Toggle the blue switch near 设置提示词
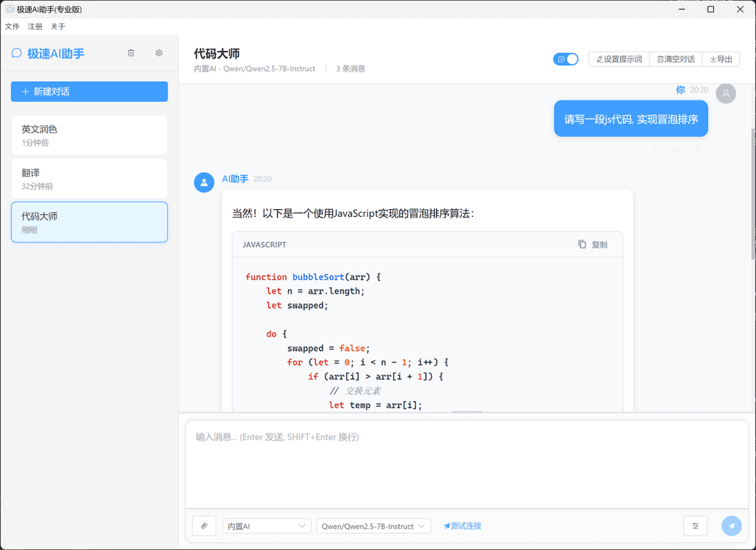This screenshot has width=756, height=550. 566,59
